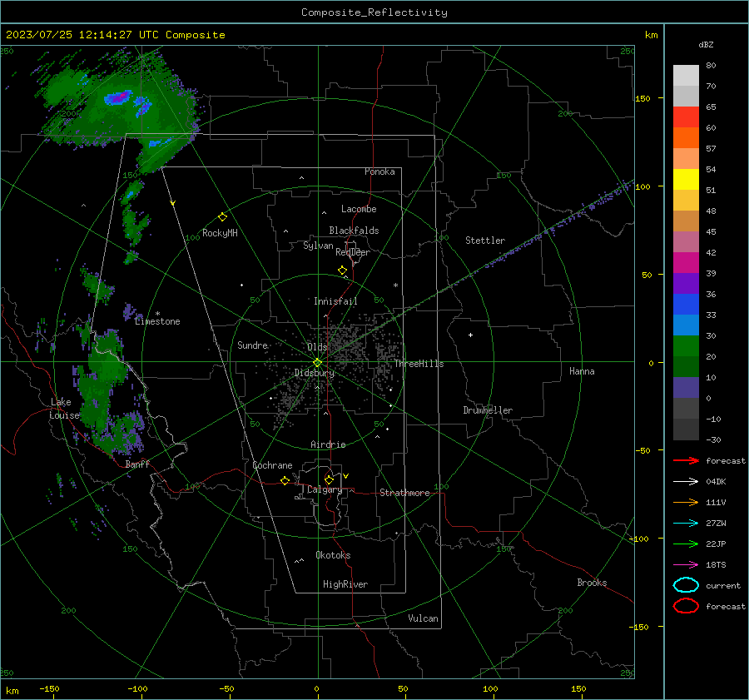
Task: Click the Calgary city label
Action: point(325,489)
